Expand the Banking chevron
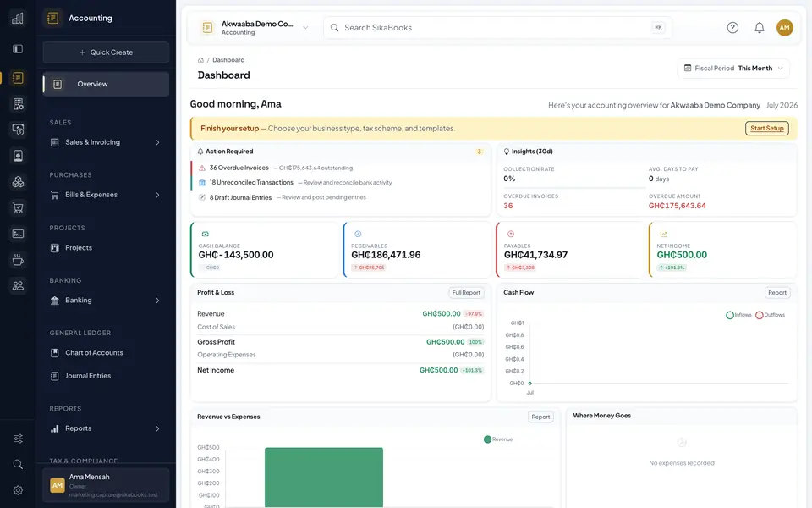 coord(157,301)
